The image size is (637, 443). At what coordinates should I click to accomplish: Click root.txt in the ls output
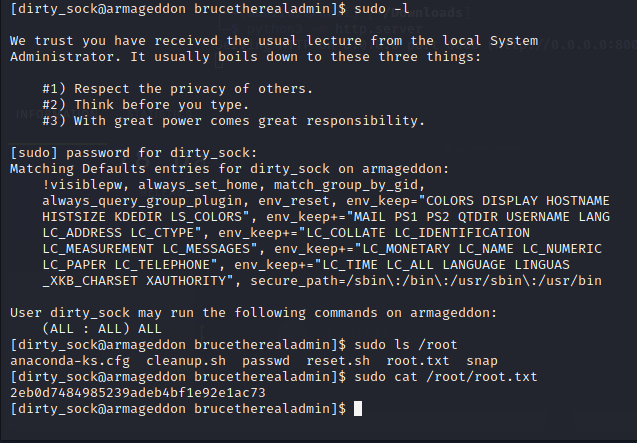(418, 361)
